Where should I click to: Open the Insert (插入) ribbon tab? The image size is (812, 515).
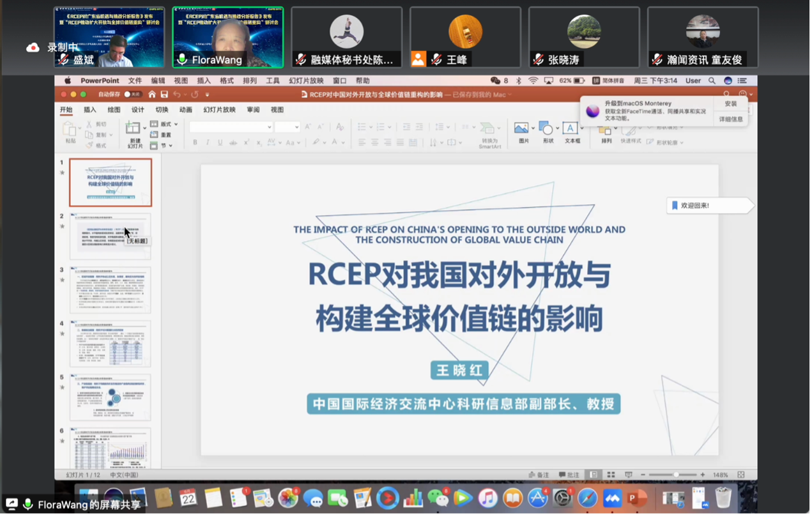point(90,110)
